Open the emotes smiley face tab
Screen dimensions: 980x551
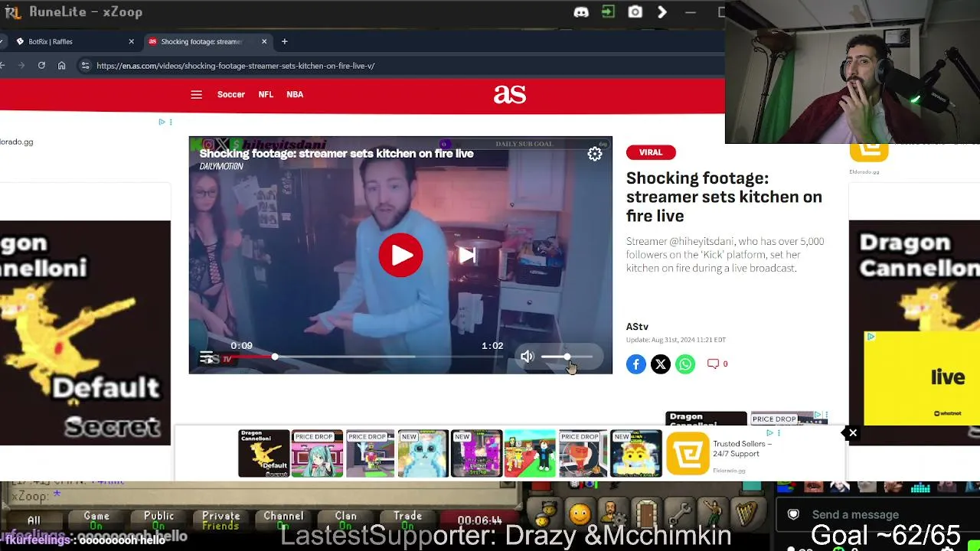click(580, 514)
